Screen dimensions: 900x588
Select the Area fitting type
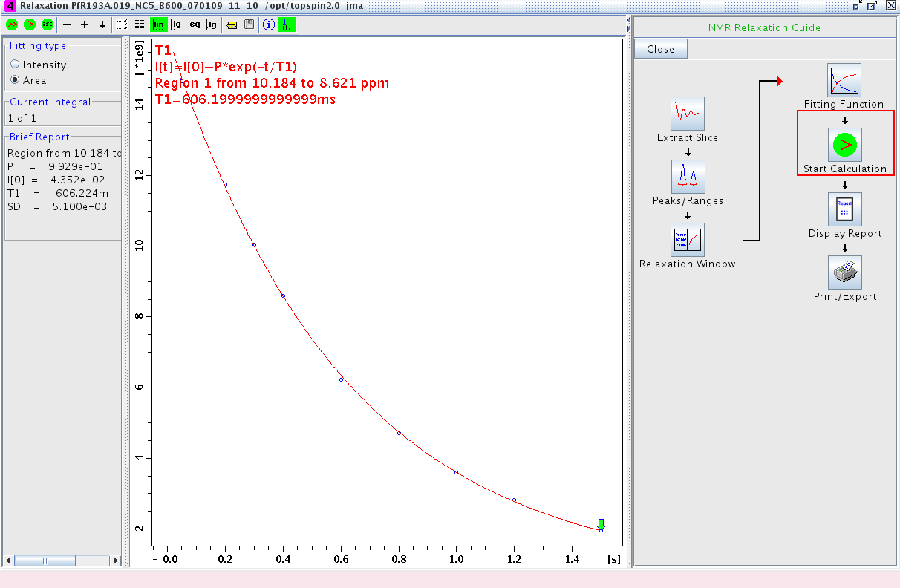coord(15,80)
